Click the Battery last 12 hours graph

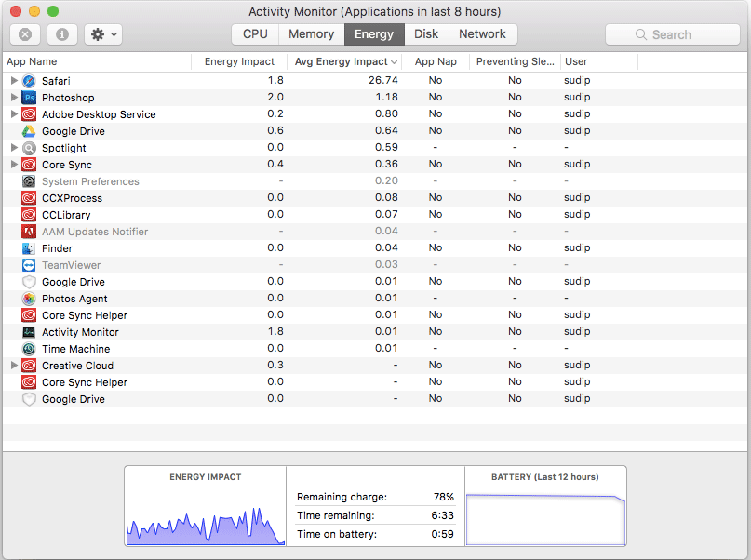pos(545,518)
